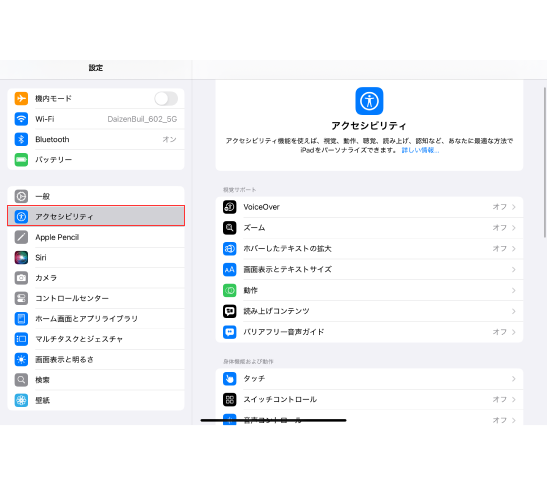Expand スイッチコントロール chevron
Viewport: 547px width, 500px height.
pyautogui.click(x=514, y=400)
